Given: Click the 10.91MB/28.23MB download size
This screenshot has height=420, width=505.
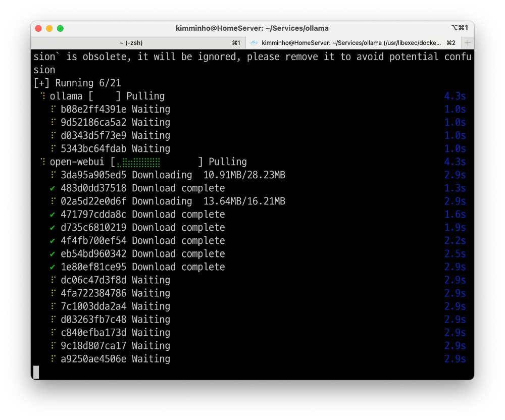Looking at the screenshot, I should [244, 175].
